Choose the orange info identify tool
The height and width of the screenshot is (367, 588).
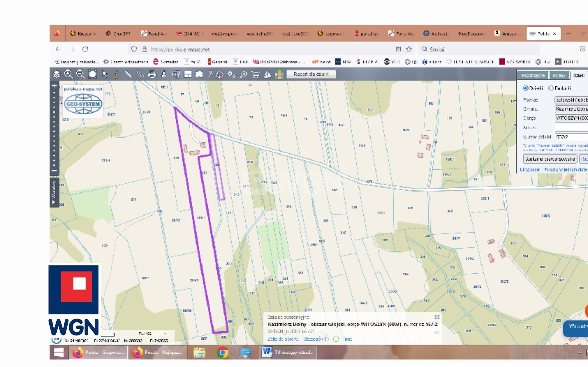pos(116,74)
